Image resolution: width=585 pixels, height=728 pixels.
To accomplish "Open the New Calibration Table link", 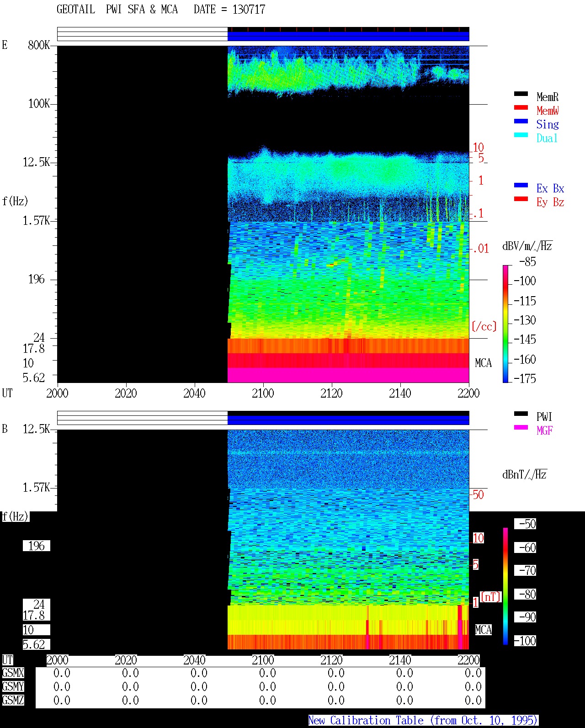I will pos(423,721).
